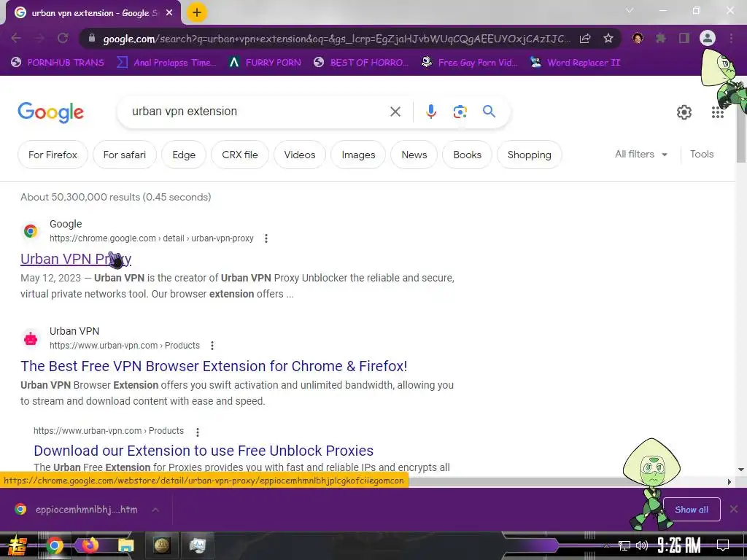Select the CRX file filter chip
747x560 pixels.
[x=239, y=155]
